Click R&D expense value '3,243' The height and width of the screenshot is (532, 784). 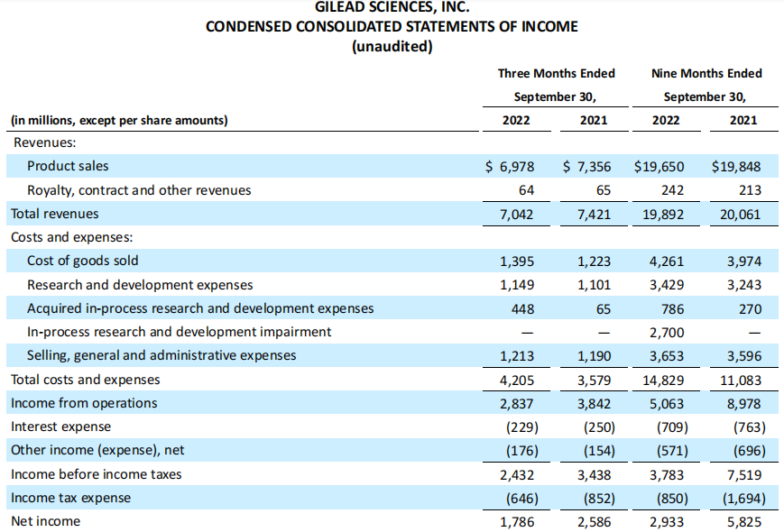[x=744, y=285]
